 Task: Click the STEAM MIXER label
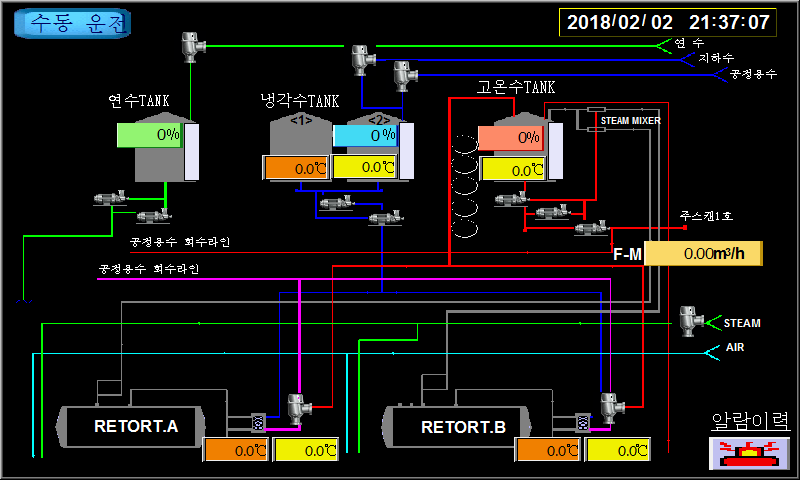(630, 120)
